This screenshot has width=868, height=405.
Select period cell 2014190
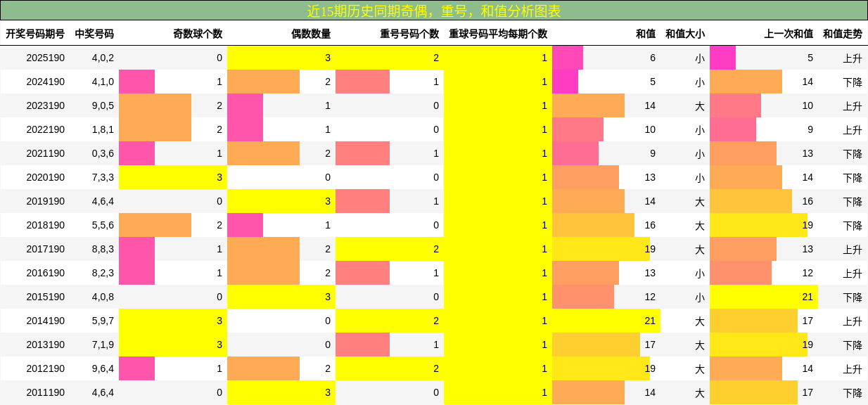click(45, 321)
